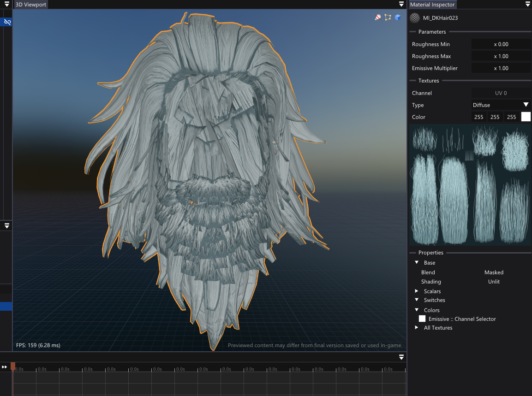The image size is (532, 396).
Task: Click the wireframe bounding box icon
Action: [388, 18]
